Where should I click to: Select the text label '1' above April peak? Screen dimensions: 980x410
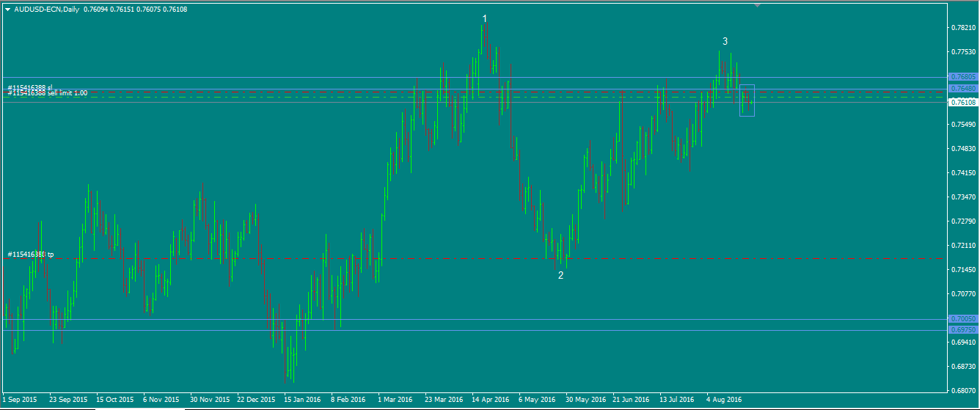485,18
